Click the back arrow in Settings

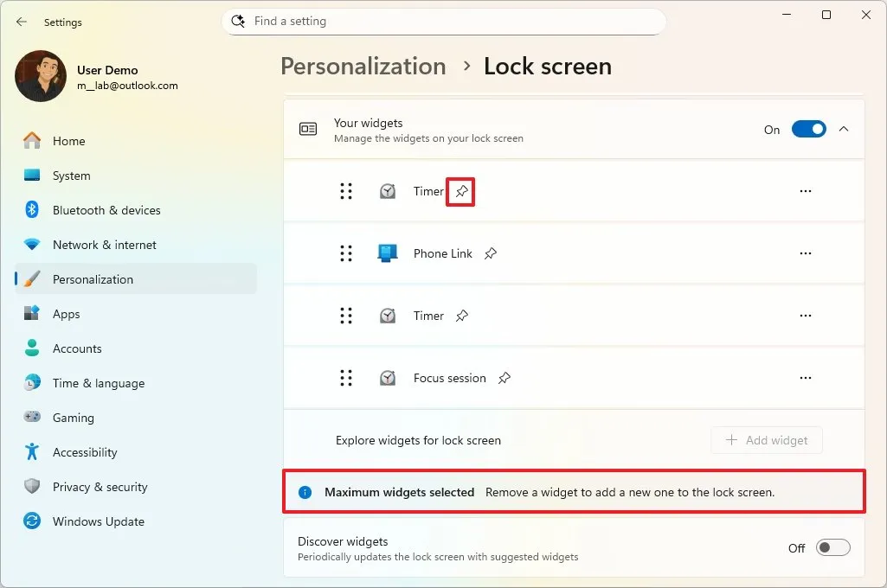click(21, 22)
